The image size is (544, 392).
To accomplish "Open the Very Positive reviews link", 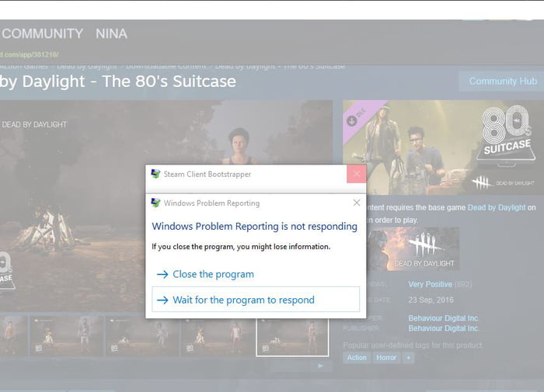I will (431, 285).
